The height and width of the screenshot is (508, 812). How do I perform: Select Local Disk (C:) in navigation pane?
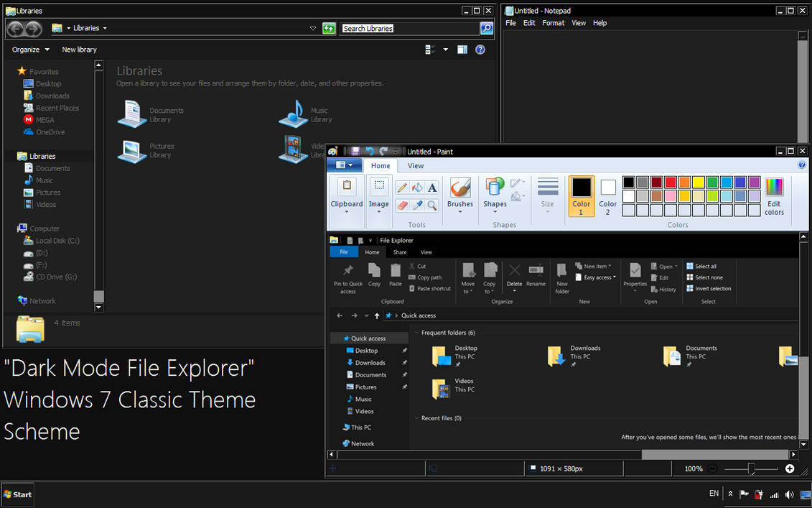pyautogui.click(x=52, y=241)
